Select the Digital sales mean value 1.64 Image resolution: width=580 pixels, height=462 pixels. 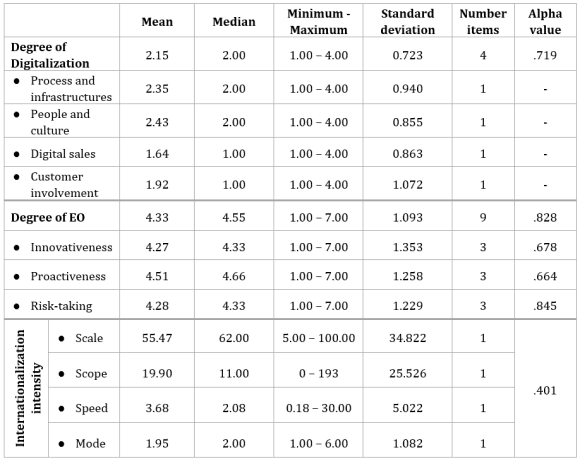click(157, 154)
